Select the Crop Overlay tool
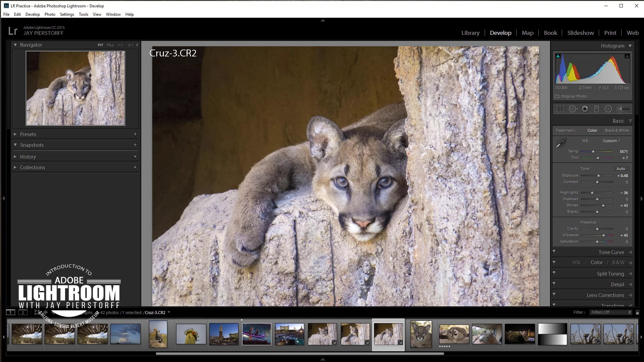 point(560,109)
